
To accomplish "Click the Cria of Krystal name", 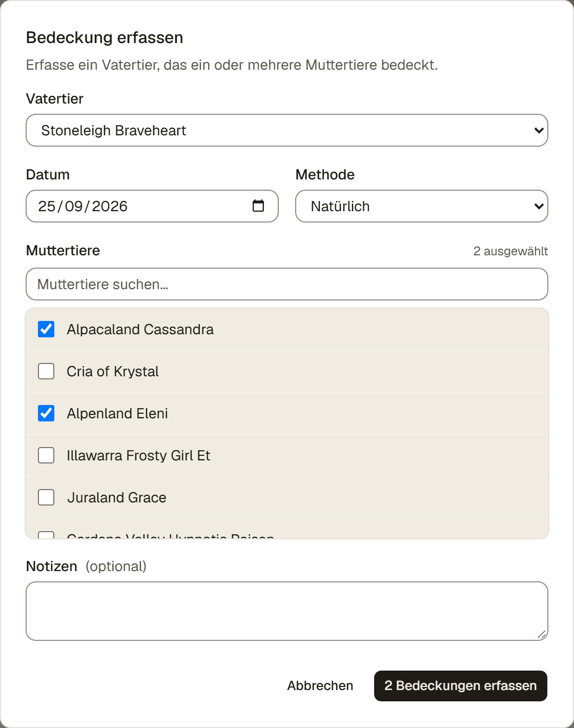I will [113, 371].
